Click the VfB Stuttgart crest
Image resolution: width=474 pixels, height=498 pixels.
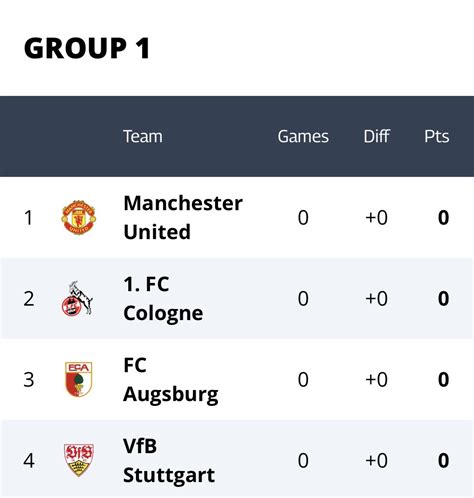[x=79, y=460]
